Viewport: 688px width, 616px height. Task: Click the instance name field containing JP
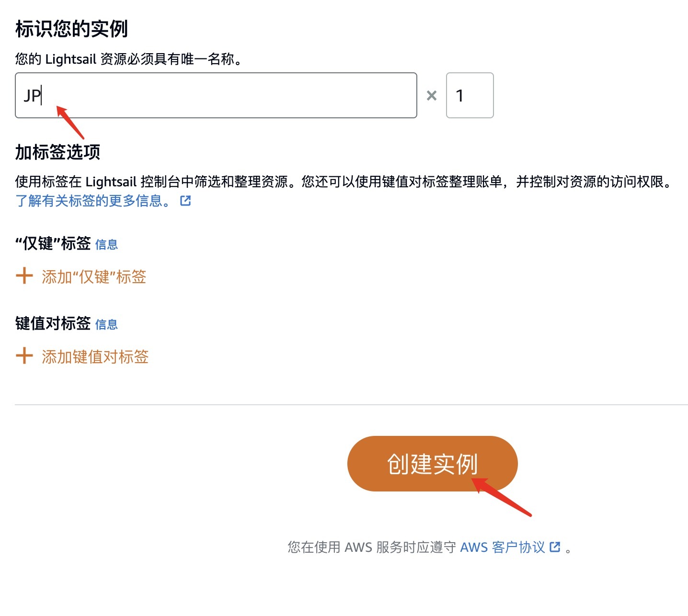[x=216, y=95]
